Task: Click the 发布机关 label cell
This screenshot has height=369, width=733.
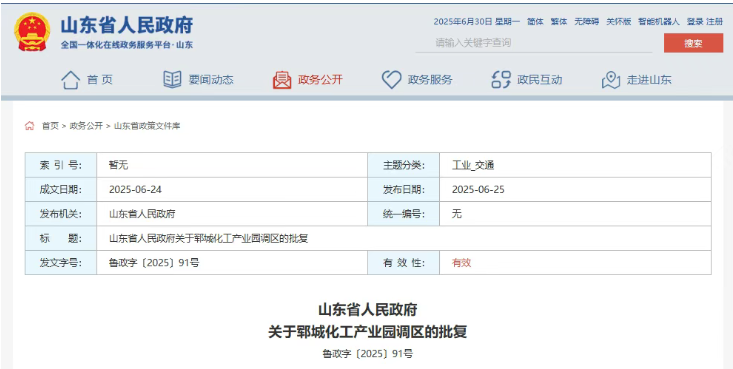Action: click(x=61, y=214)
